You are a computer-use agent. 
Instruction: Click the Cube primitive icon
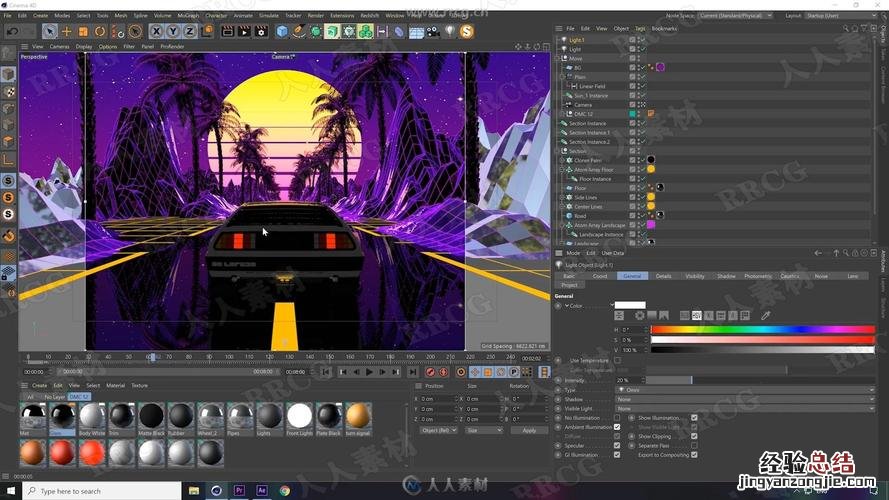282,32
